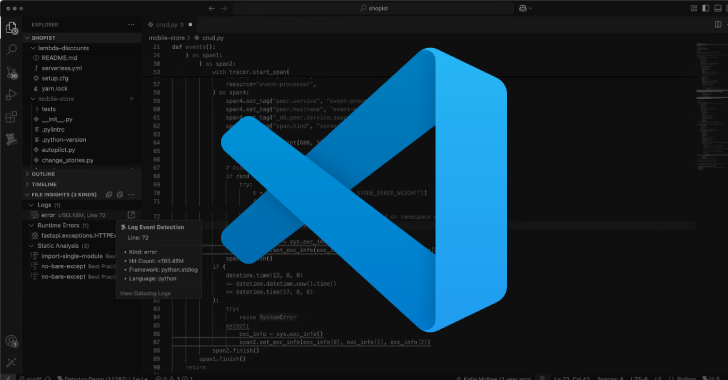Open setup.cfg file
This screenshot has width=728, height=380.
(82, 79)
